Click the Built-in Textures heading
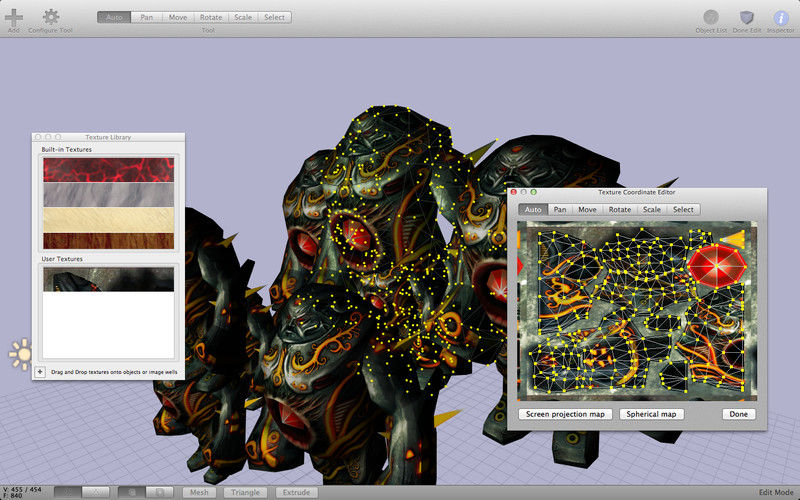 66,149
